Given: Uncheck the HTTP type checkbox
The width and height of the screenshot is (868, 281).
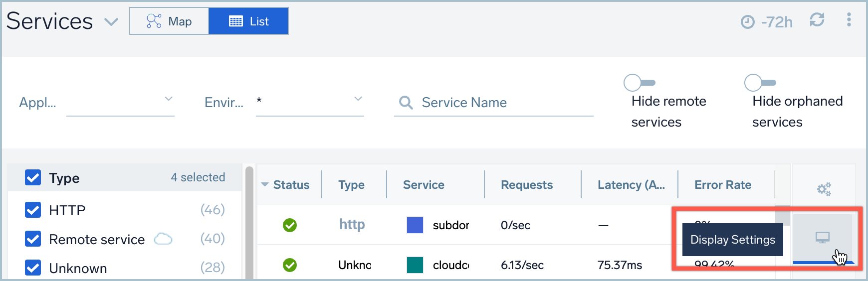Looking at the screenshot, I should (x=33, y=210).
